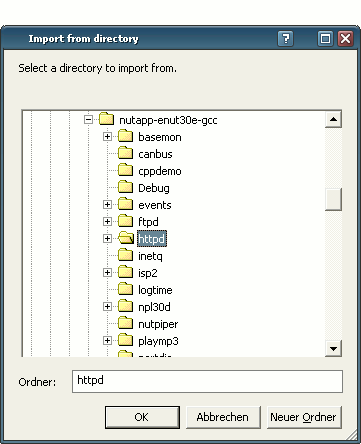Click the canbus folder icon
361x444 pixels.
126,153
